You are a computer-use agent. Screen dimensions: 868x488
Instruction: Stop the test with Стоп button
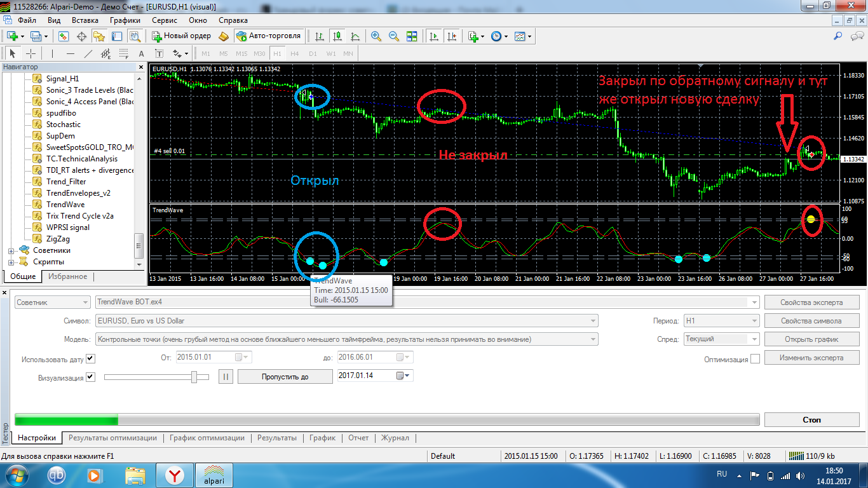pos(811,420)
